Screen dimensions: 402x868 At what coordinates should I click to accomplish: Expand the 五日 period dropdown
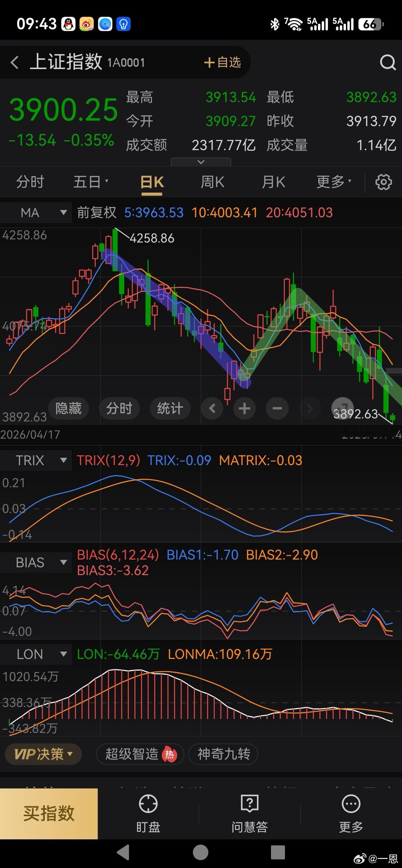tap(91, 182)
